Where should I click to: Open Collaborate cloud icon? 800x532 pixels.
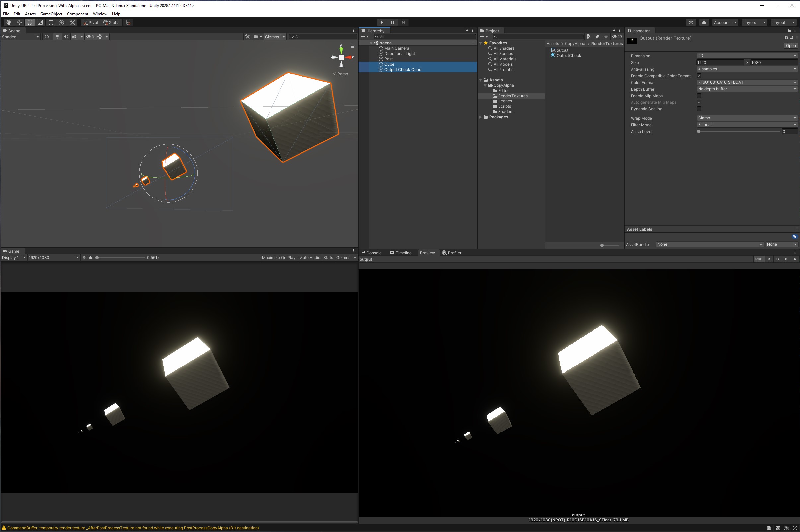pos(704,23)
